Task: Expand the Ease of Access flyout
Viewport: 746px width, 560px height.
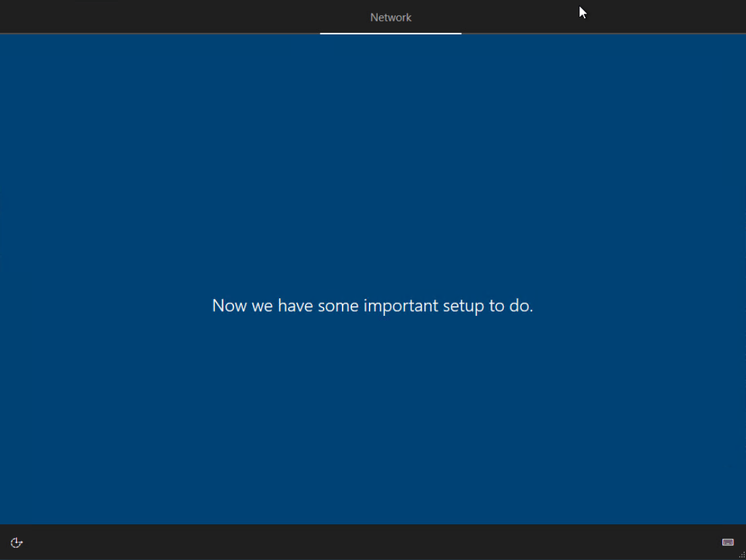Action: click(x=17, y=542)
